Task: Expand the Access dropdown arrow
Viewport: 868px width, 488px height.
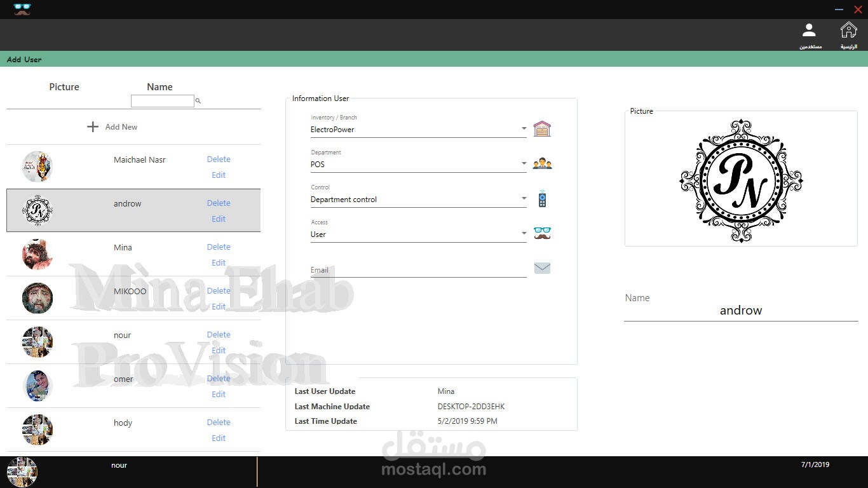Action: pyautogui.click(x=524, y=234)
